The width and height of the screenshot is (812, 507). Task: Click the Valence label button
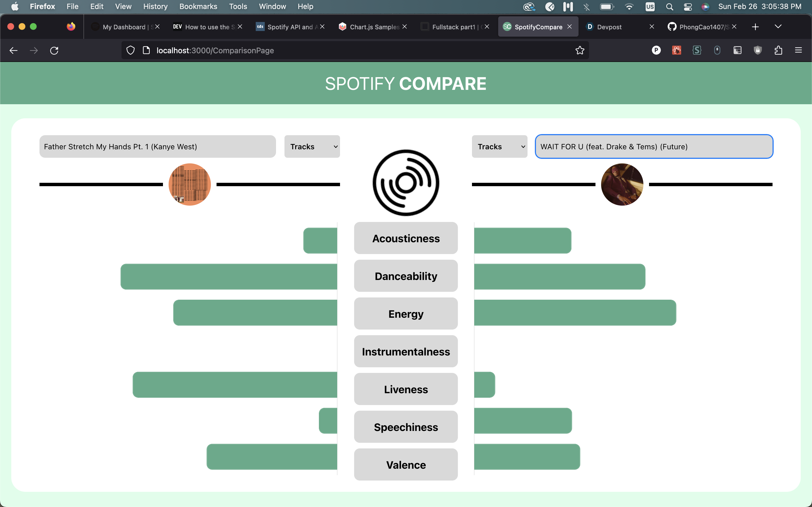click(406, 465)
